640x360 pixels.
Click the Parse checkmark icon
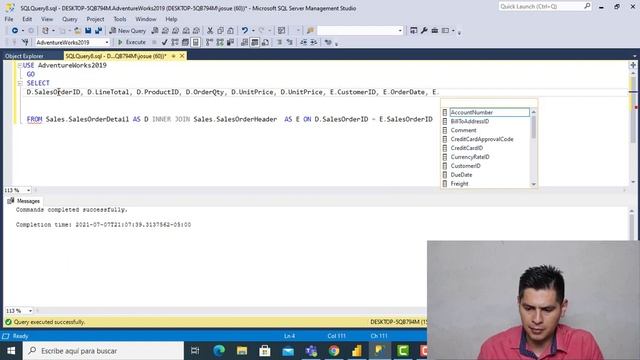coord(164,42)
